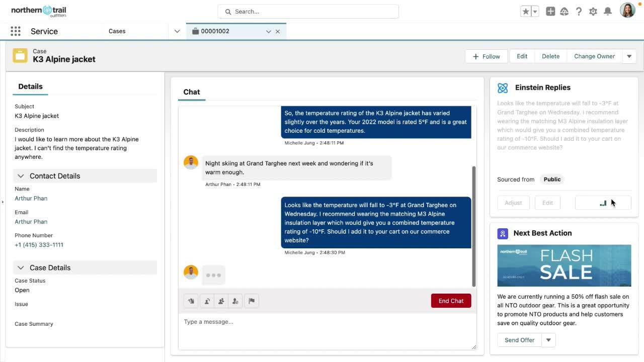Click the Adjust reply button
The width and height of the screenshot is (644, 362).
513,203
